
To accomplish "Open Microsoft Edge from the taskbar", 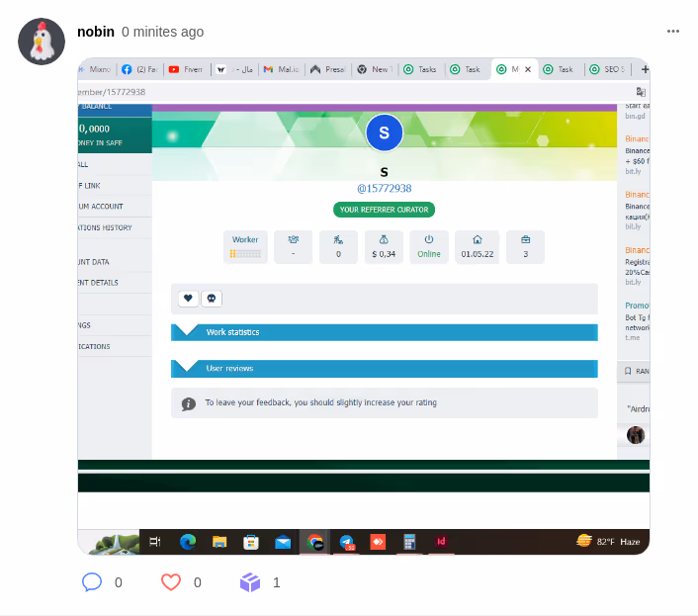I will pos(188,542).
